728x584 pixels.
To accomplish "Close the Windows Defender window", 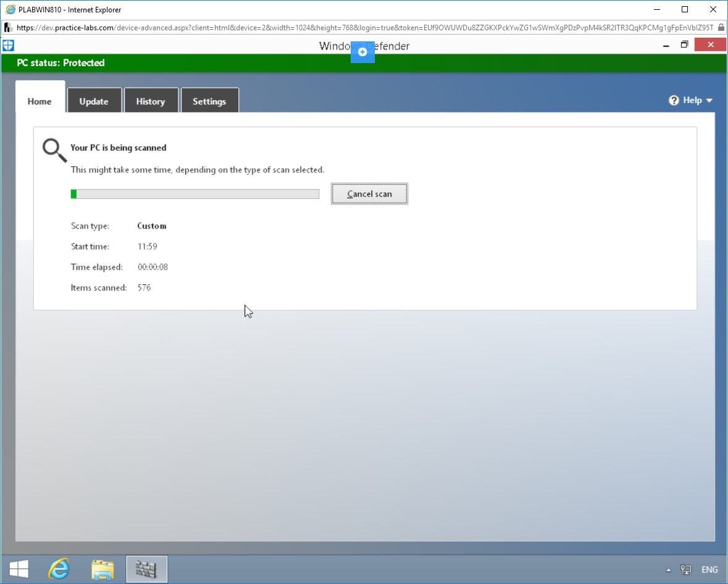I will tap(710, 44).
